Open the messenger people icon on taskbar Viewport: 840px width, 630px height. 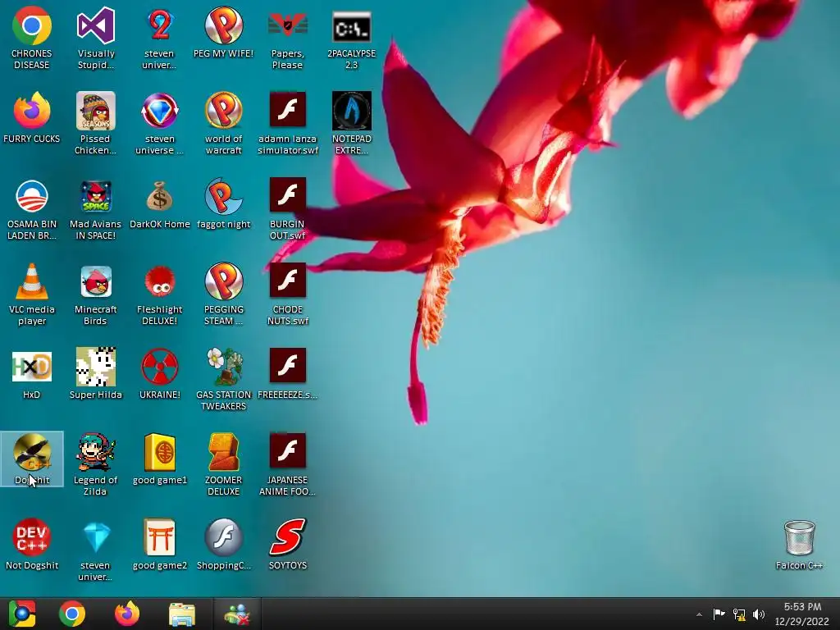[237, 614]
